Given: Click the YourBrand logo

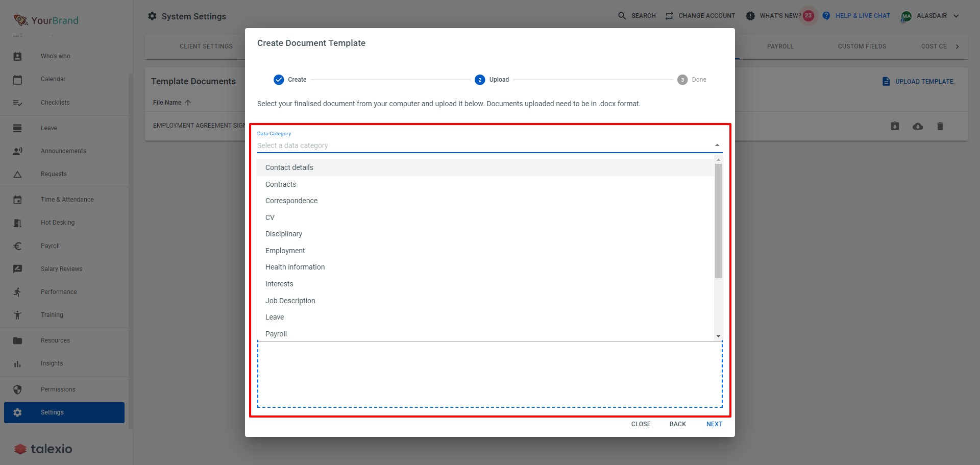Looking at the screenshot, I should pos(46,20).
